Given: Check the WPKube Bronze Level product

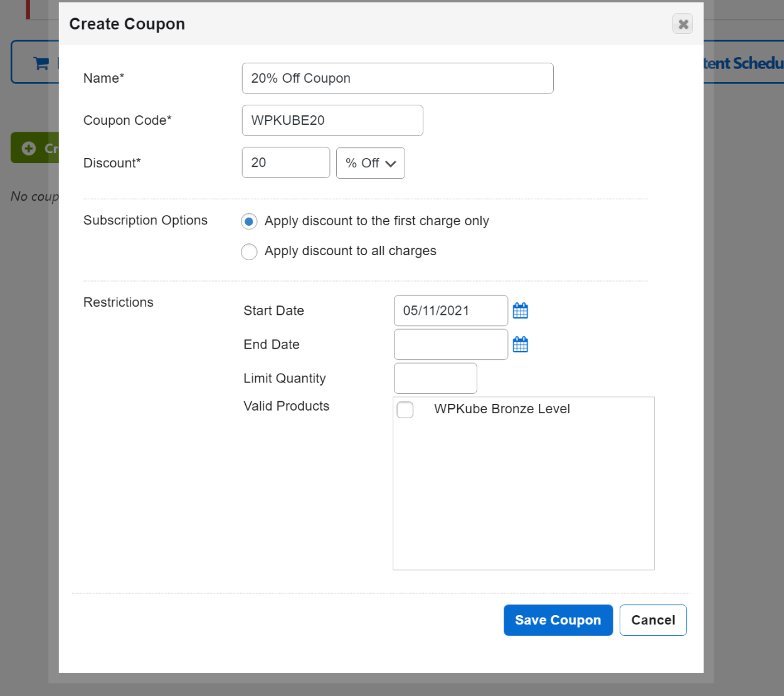Looking at the screenshot, I should 405,409.
